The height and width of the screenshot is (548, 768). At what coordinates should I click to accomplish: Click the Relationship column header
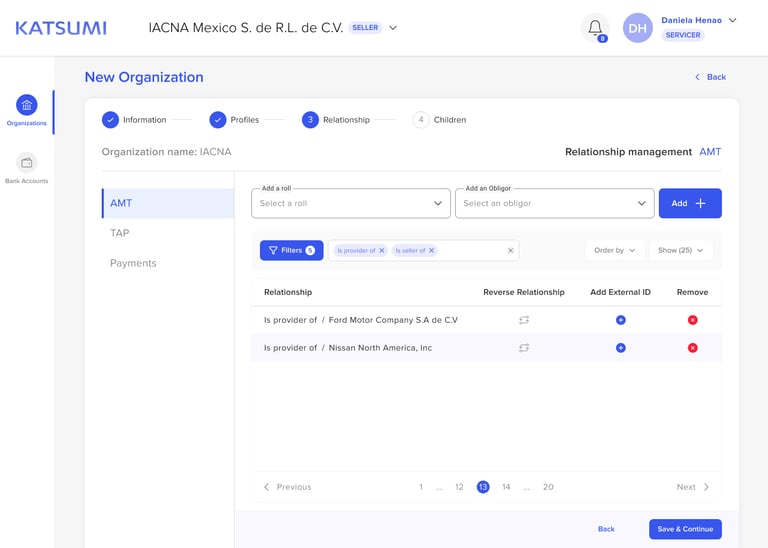(288, 292)
